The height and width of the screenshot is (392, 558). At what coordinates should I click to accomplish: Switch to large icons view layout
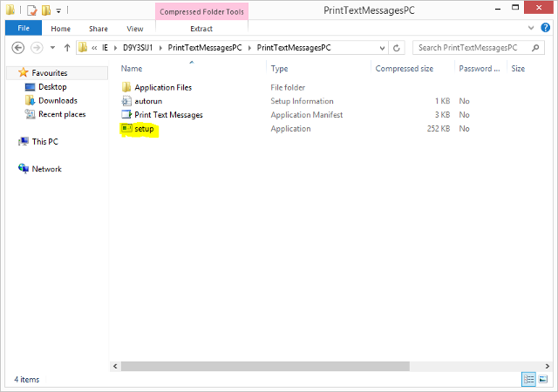click(x=543, y=379)
